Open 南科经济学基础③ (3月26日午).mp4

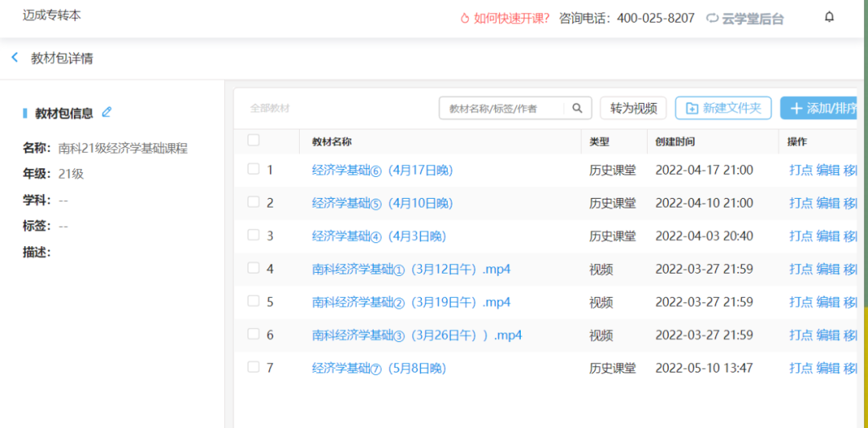click(x=417, y=335)
